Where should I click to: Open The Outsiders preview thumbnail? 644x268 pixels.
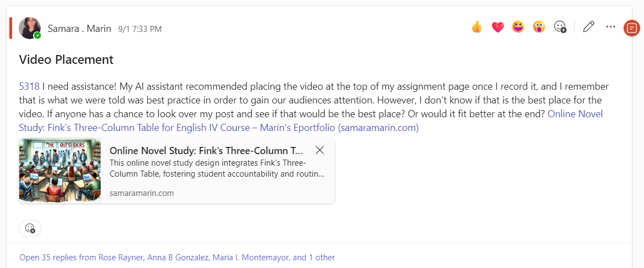coord(60,171)
